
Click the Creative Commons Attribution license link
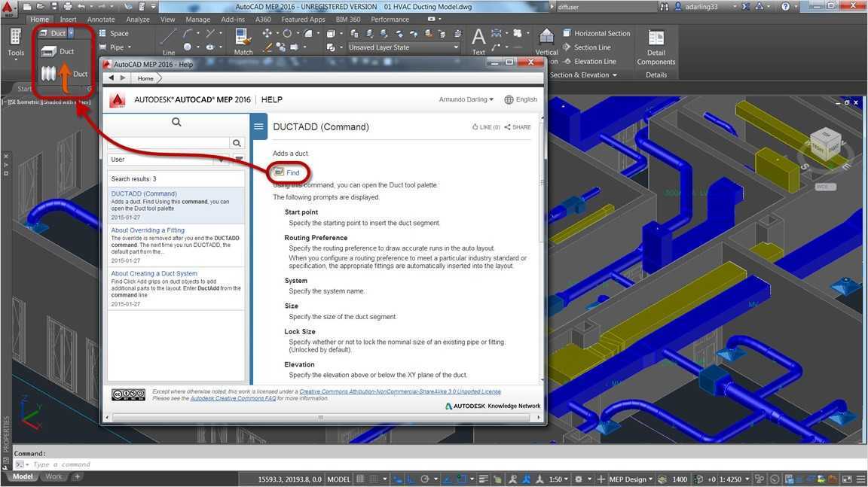point(400,391)
